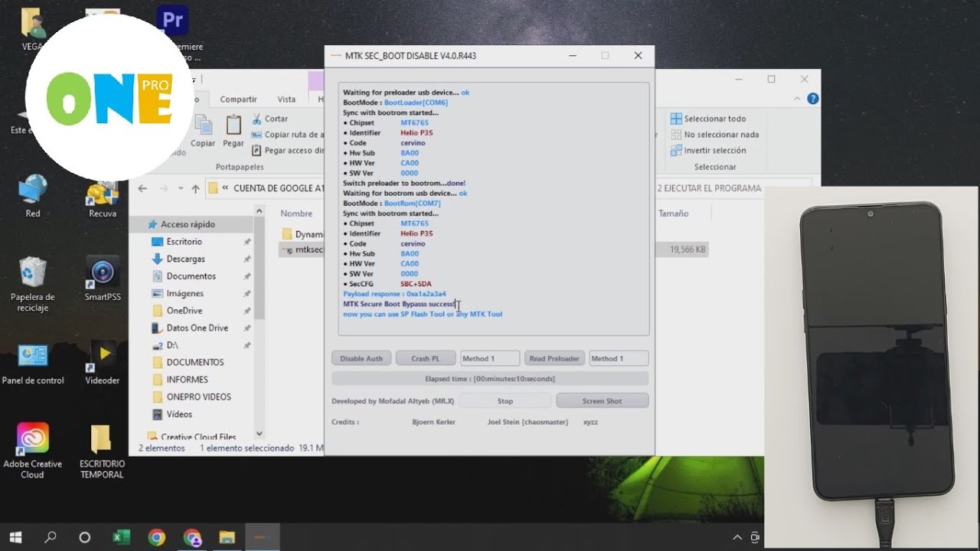Open the Vista tab in File Explorer

286,99
